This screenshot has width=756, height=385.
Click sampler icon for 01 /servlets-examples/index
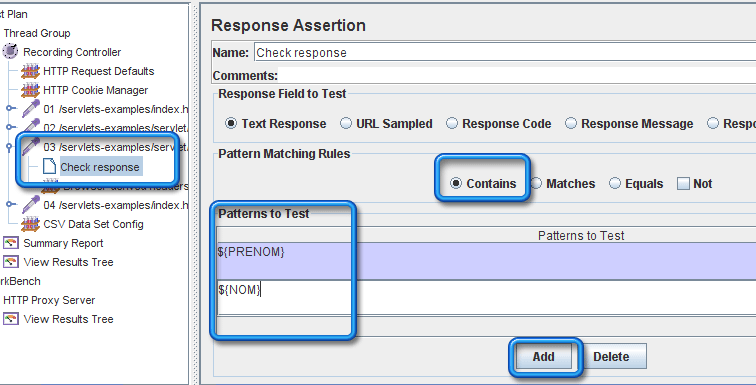[30, 109]
